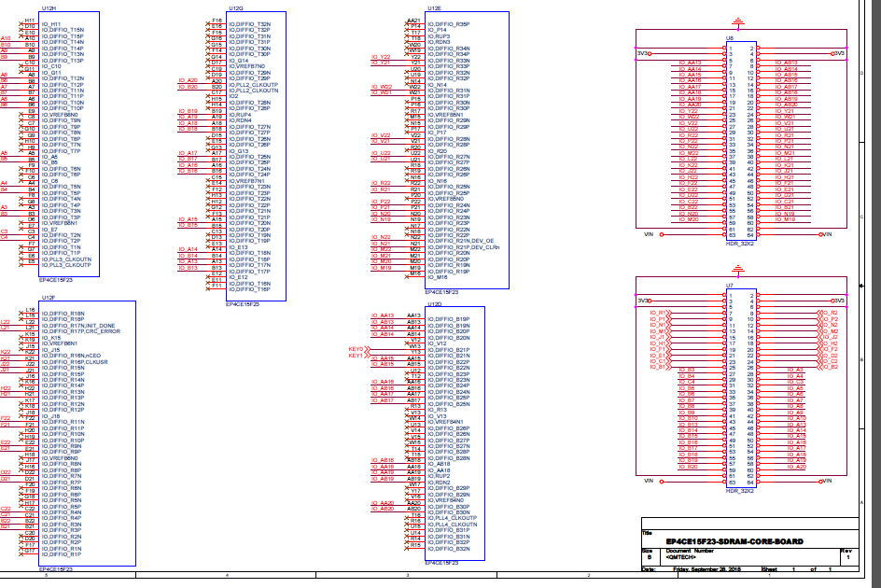Click net label IO_B20 on U7 header
Viewport: 881px width, 588px height.
pyautogui.click(x=689, y=467)
